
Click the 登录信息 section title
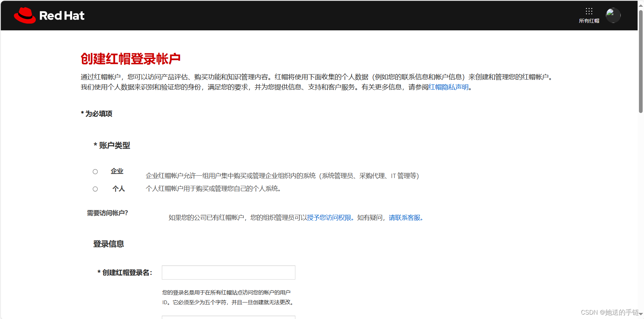108,244
